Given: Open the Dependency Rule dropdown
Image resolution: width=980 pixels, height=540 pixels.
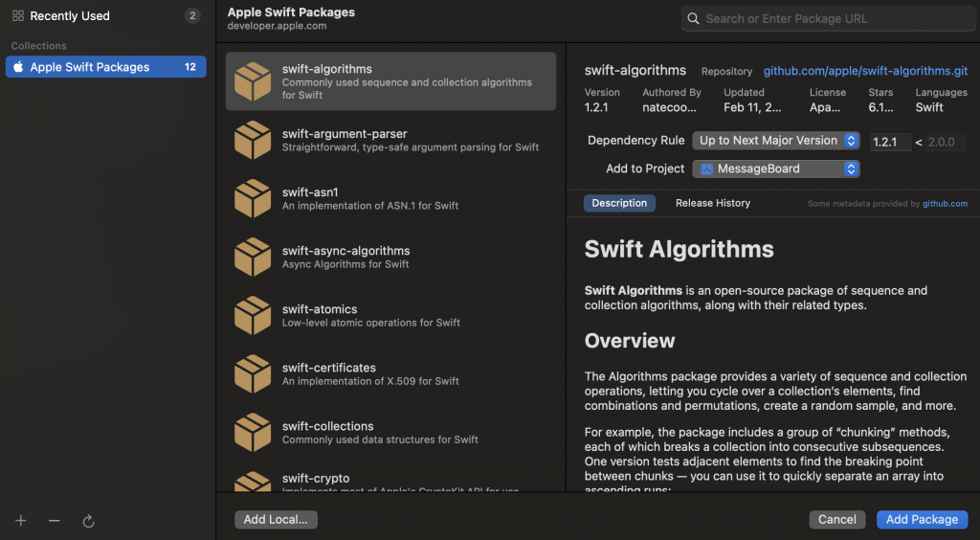Looking at the screenshot, I should tap(776, 141).
